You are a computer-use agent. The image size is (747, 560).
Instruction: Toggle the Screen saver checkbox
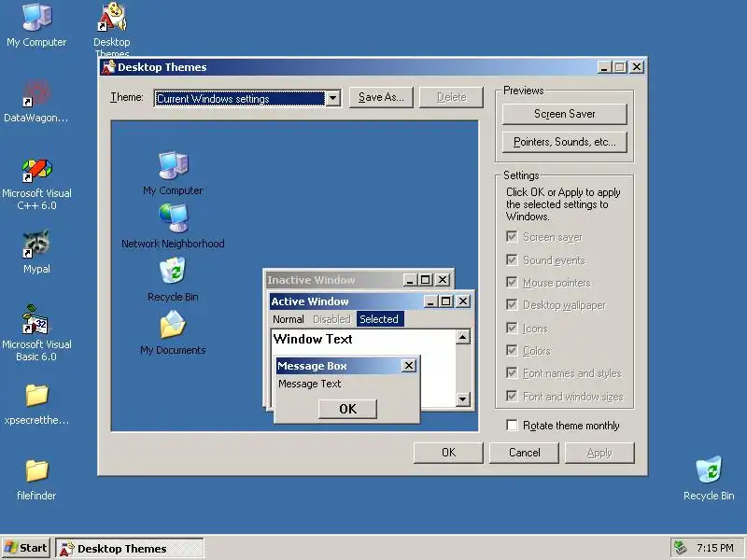[512, 237]
